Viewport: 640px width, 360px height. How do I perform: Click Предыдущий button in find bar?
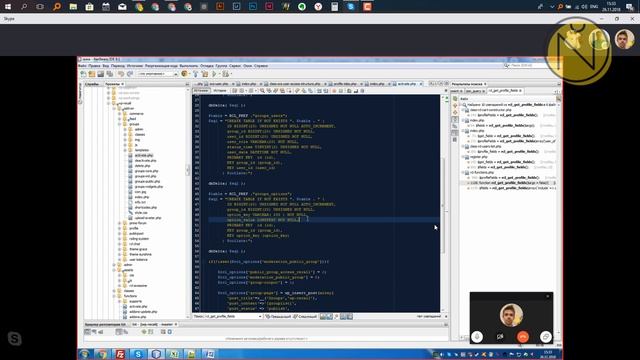(x=278, y=316)
